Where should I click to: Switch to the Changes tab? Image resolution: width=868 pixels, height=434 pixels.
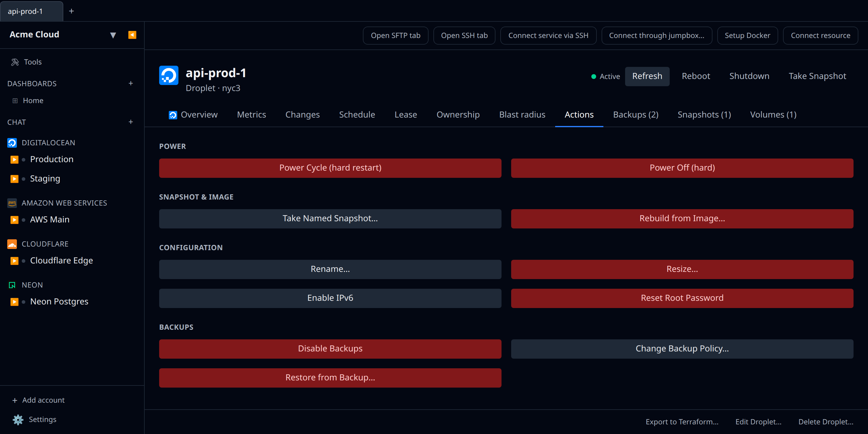tap(302, 115)
